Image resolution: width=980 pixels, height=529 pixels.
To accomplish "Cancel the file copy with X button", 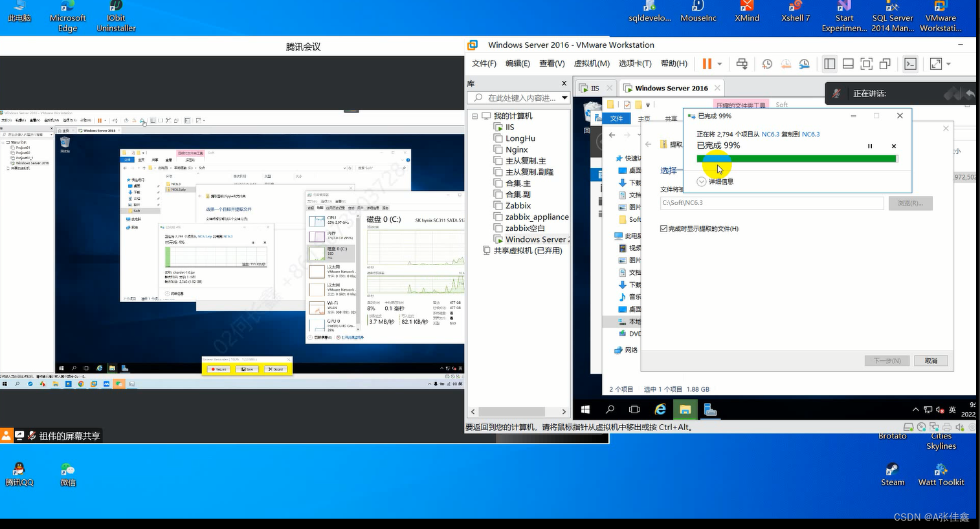I will coord(894,146).
